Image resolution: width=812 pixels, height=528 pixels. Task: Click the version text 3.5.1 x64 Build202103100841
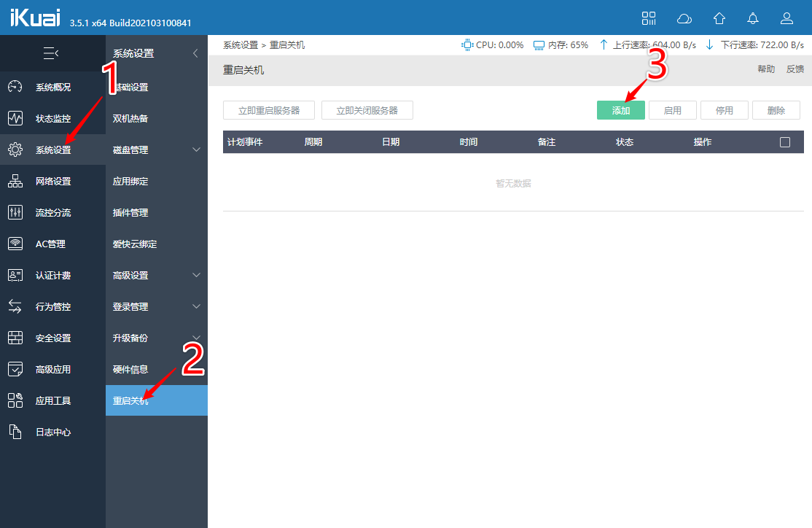pos(130,23)
